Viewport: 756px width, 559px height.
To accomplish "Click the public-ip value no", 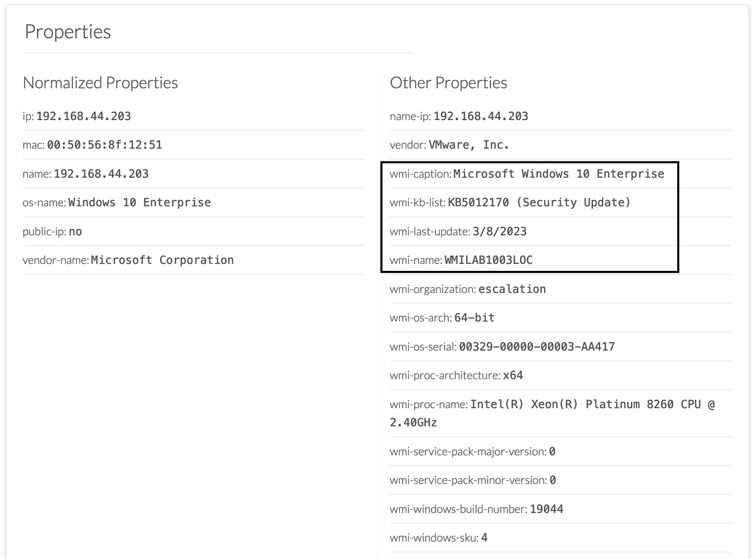I will [x=75, y=231].
